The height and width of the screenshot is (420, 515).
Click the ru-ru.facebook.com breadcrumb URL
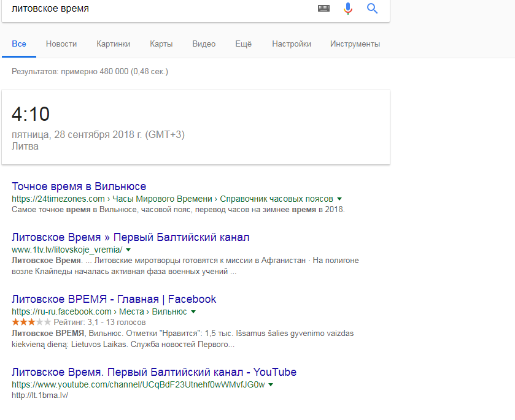point(99,311)
